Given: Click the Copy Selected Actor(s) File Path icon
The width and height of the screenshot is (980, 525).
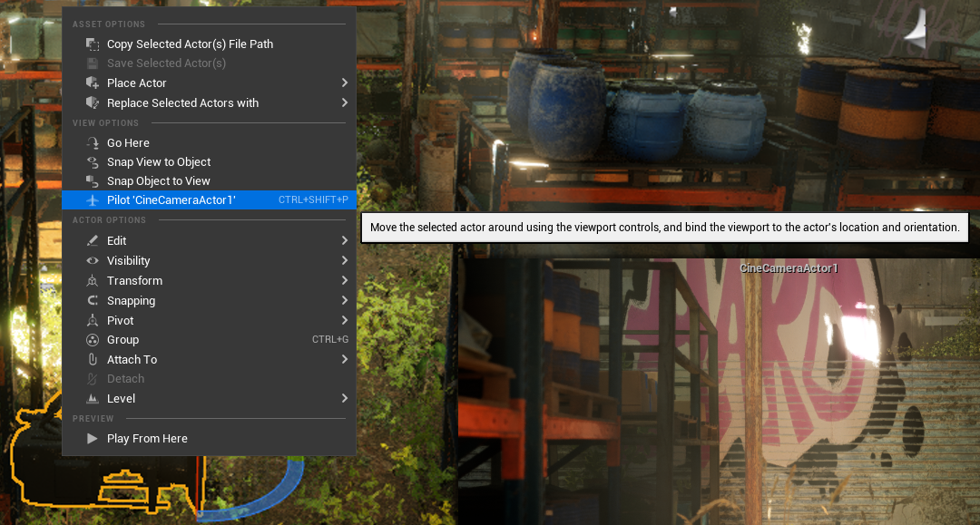Looking at the screenshot, I should click(93, 44).
